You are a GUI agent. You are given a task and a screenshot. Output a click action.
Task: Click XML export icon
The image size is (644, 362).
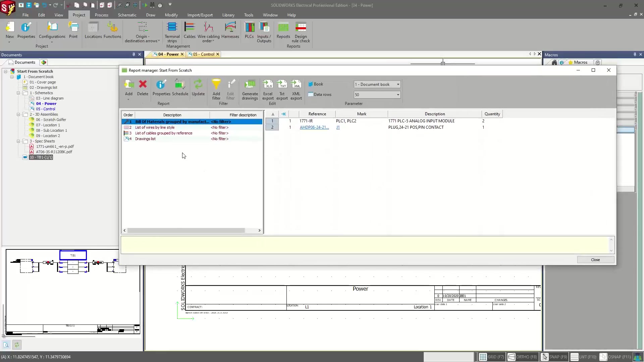coord(296,89)
